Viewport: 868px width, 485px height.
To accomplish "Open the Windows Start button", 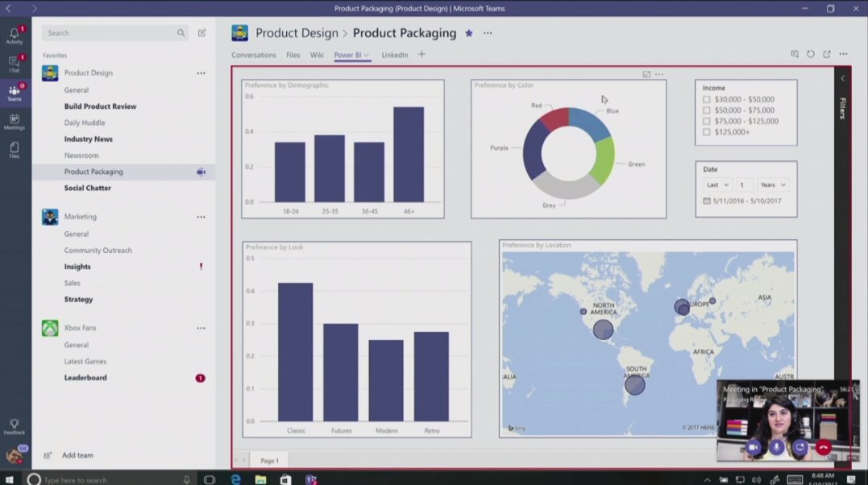I will (x=9, y=479).
